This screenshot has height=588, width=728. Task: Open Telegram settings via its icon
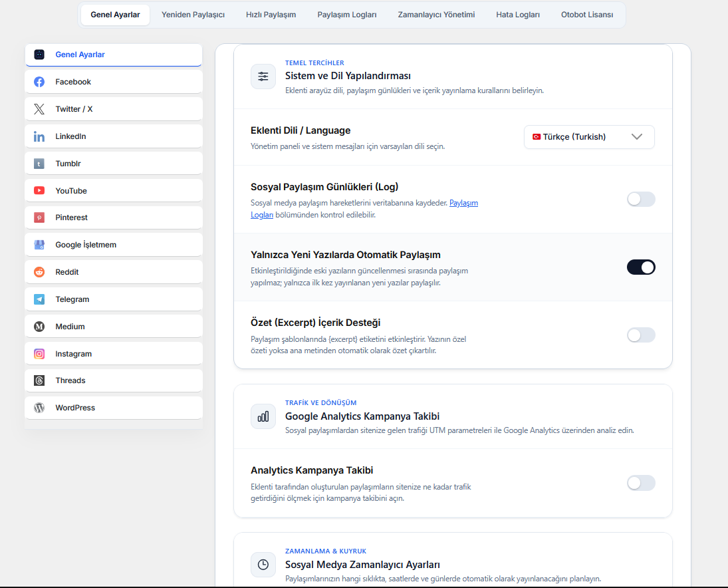click(39, 299)
